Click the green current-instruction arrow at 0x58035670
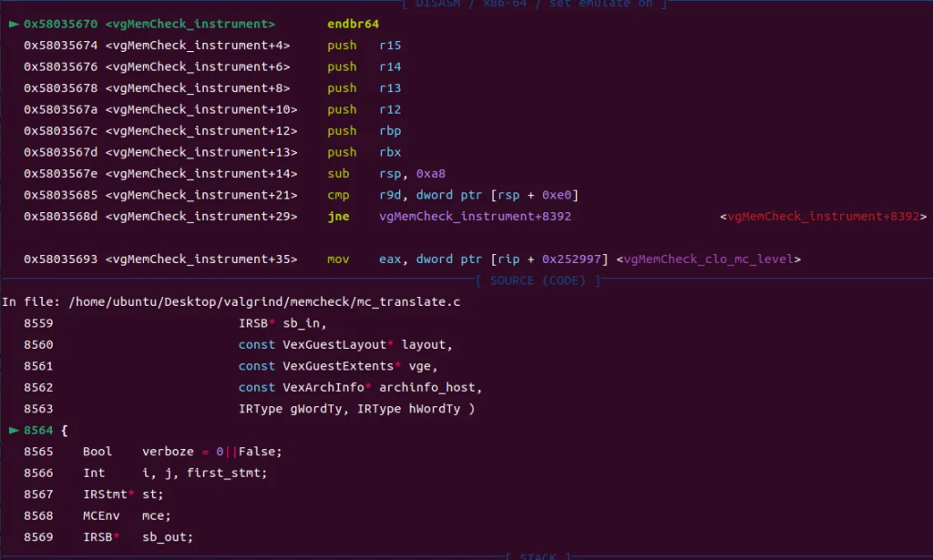The height and width of the screenshot is (560, 933). (13, 24)
